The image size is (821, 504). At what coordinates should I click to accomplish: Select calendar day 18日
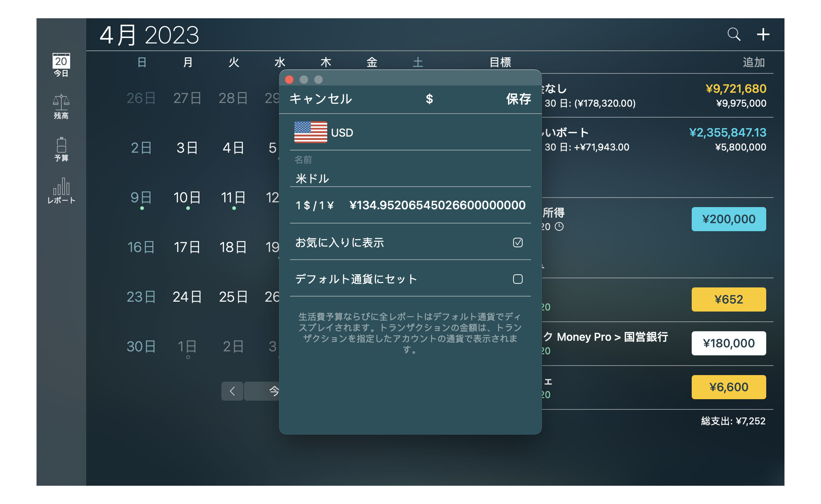point(233,247)
